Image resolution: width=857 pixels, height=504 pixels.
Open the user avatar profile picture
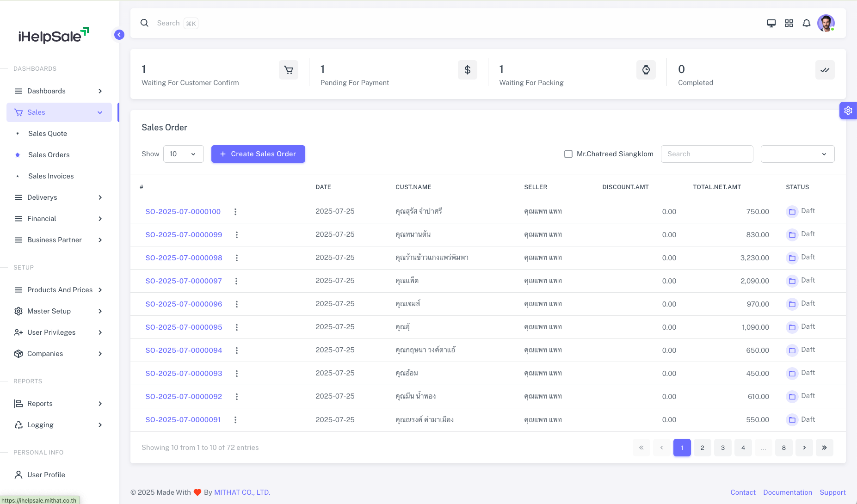tap(826, 23)
